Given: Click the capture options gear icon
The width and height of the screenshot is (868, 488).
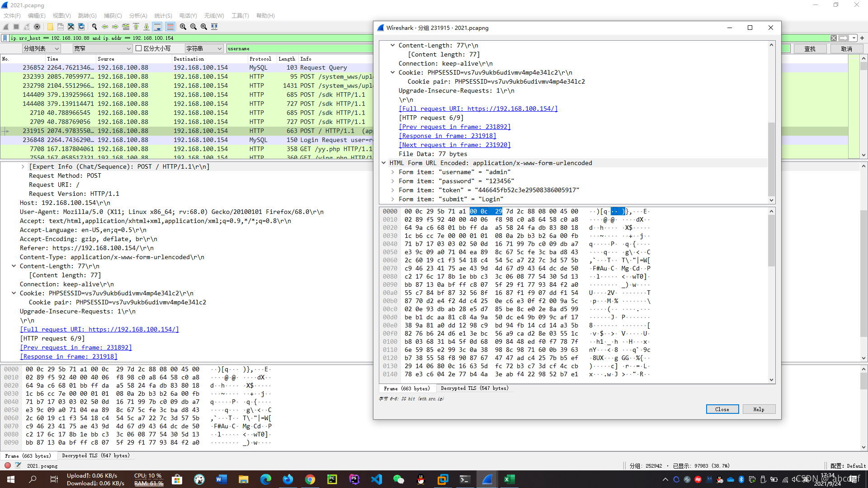Looking at the screenshot, I should (x=37, y=27).
